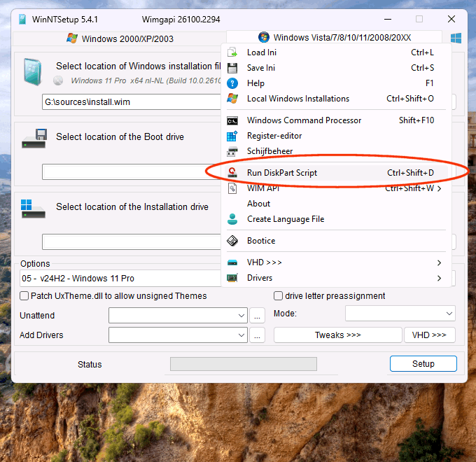Viewport: 476px width, 462px height.
Task: Toggle drive letter preassignment checkbox
Action: [278, 295]
